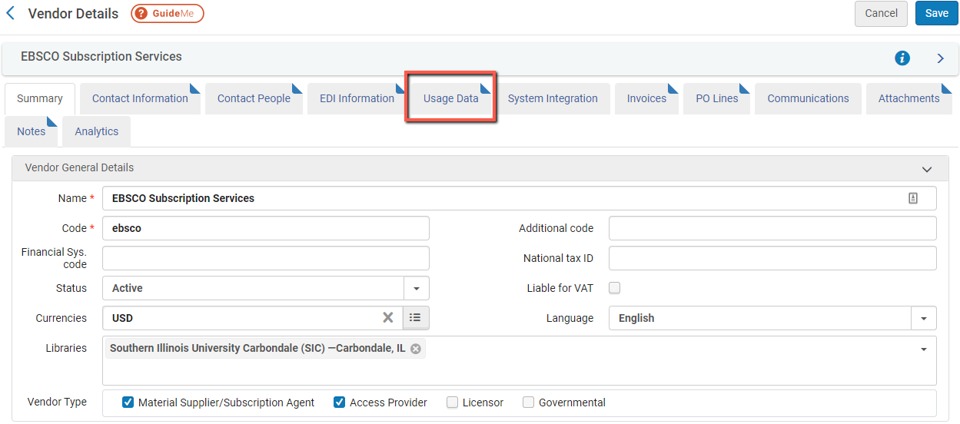This screenshot has height=424, width=960.
Task: Open the Notes tab
Action: (31, 132)
